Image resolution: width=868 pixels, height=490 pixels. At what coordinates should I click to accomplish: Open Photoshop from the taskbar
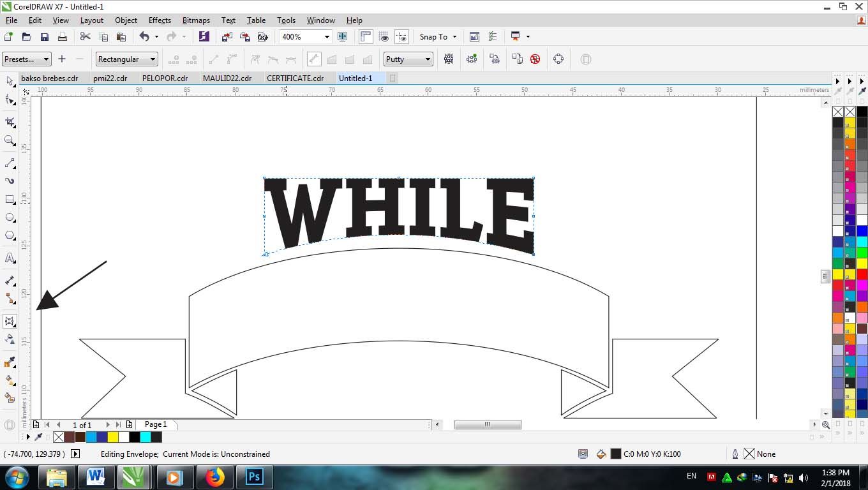coord(255,477)
